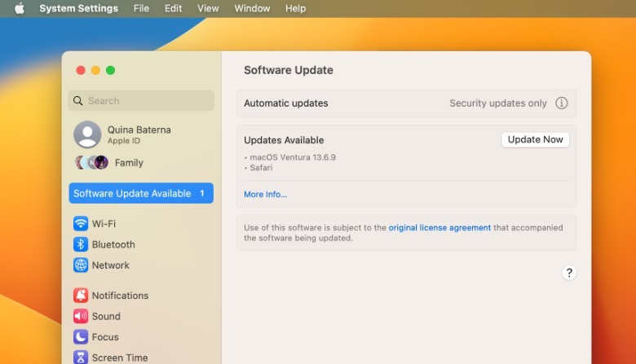This screenshot has width=636, height=364.
Task: Click the magnifying glass search icon
Action: click(x=78, y=100)
